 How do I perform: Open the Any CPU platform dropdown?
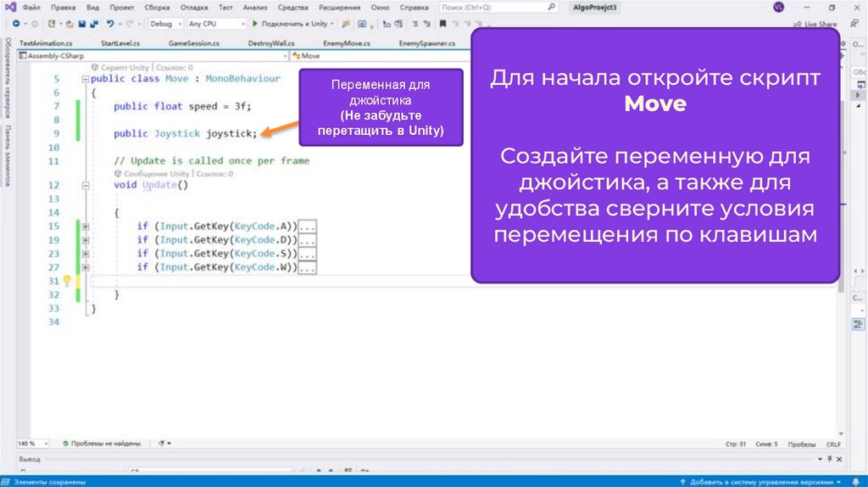pos(215,24)
